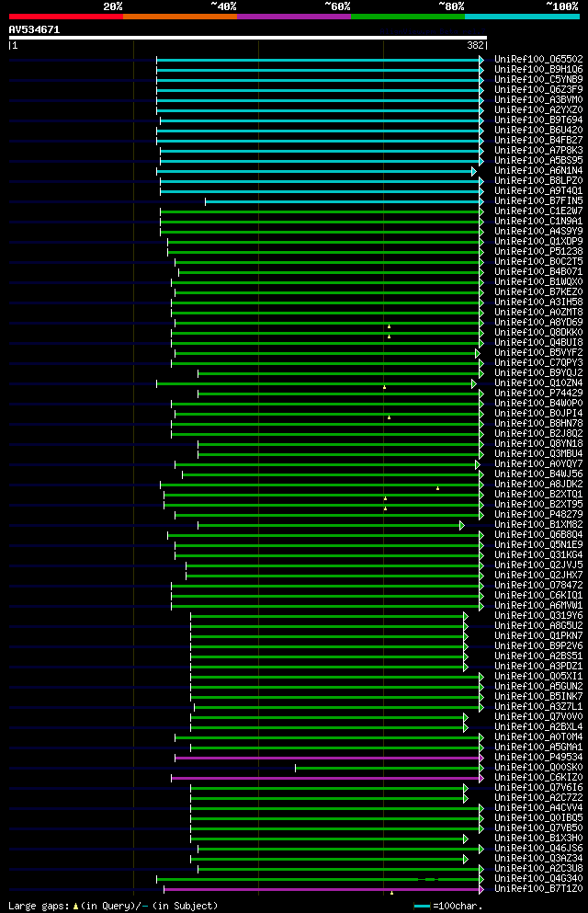The height and width of the screenshot is (913, 588).
Task: Select the UniRef100_A8JDK2 label
Action: [x=538, y=484]
